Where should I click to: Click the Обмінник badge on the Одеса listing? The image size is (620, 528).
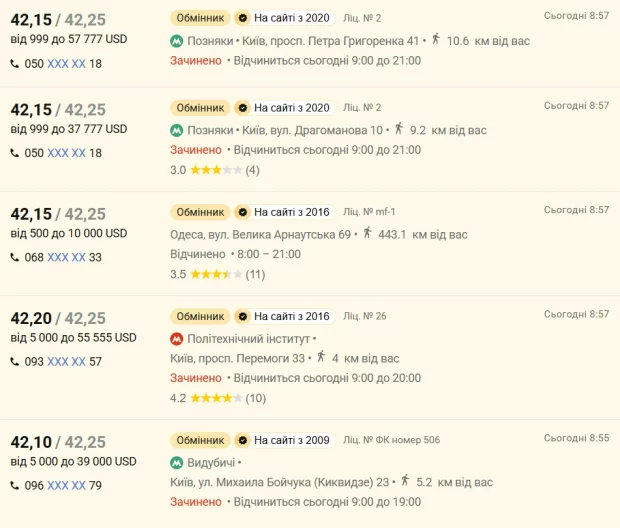(x=200, y=212)
